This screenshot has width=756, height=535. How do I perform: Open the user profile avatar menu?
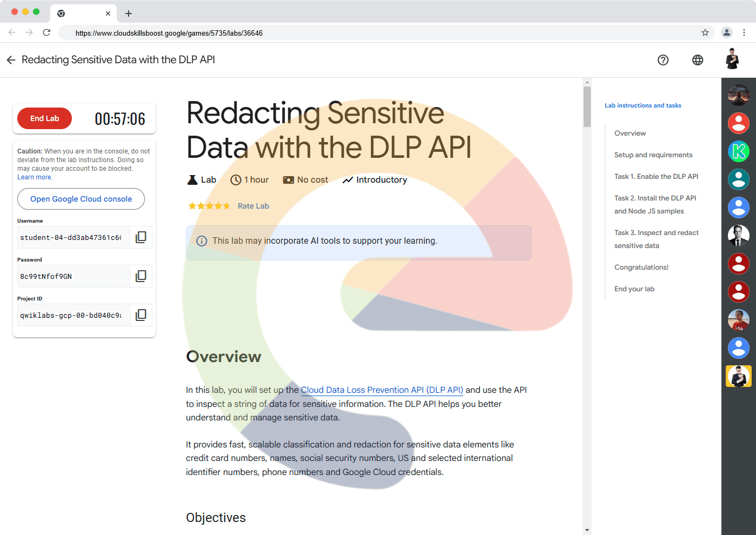(732, 59)
